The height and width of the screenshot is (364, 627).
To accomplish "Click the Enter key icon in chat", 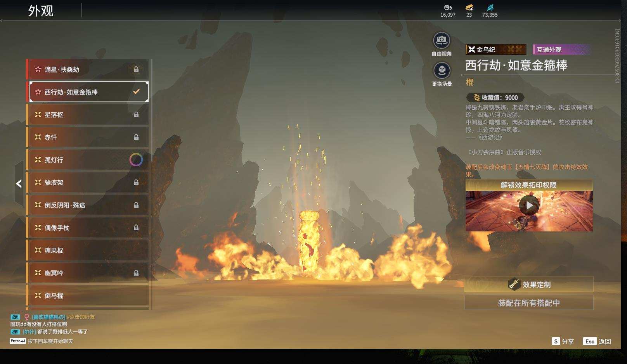I will pos(18,341).
